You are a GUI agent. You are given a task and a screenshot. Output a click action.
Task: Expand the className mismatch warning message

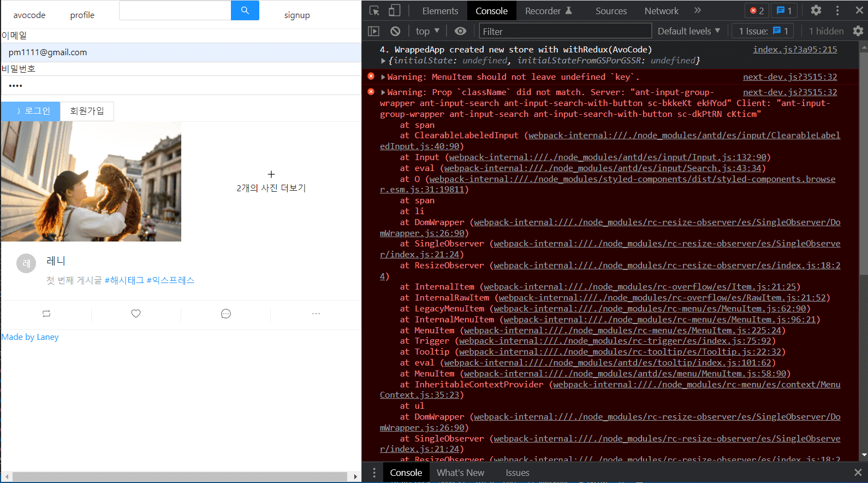(x=383, y=92)
